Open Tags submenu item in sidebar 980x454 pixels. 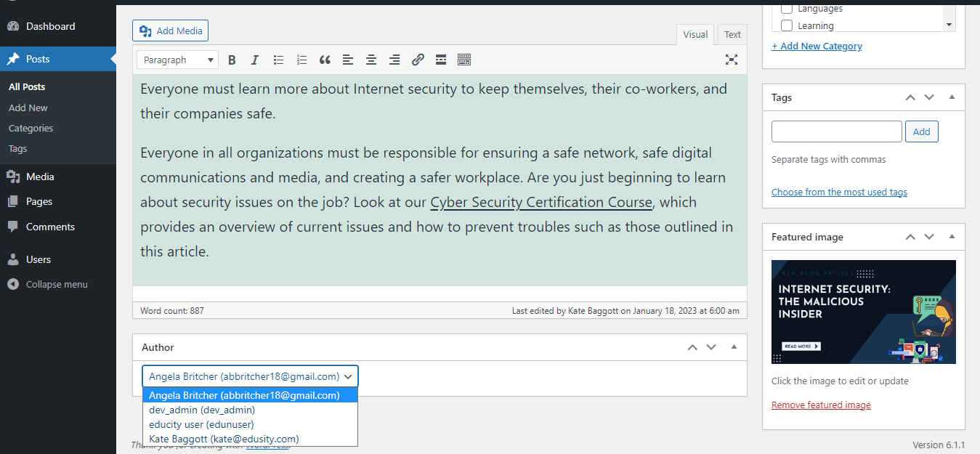[17, 148]
